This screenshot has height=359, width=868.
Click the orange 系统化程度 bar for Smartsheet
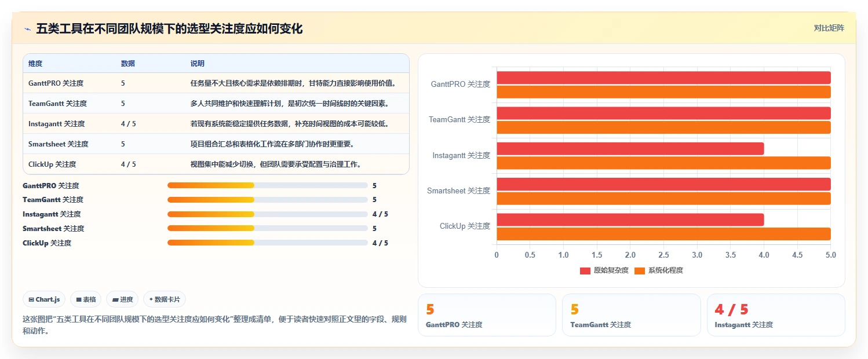pyautogui.click(x=663, y=199)
